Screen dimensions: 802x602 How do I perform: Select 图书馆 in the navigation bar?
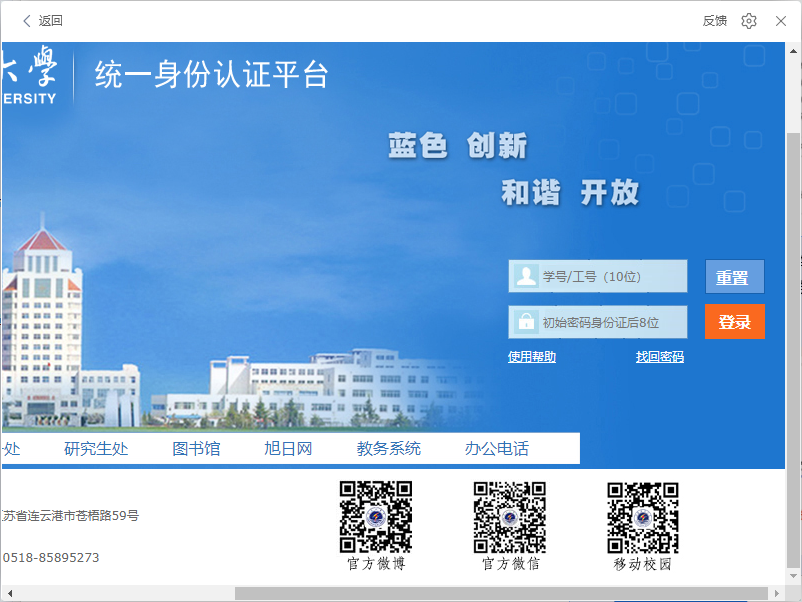[x=196, y=449]
